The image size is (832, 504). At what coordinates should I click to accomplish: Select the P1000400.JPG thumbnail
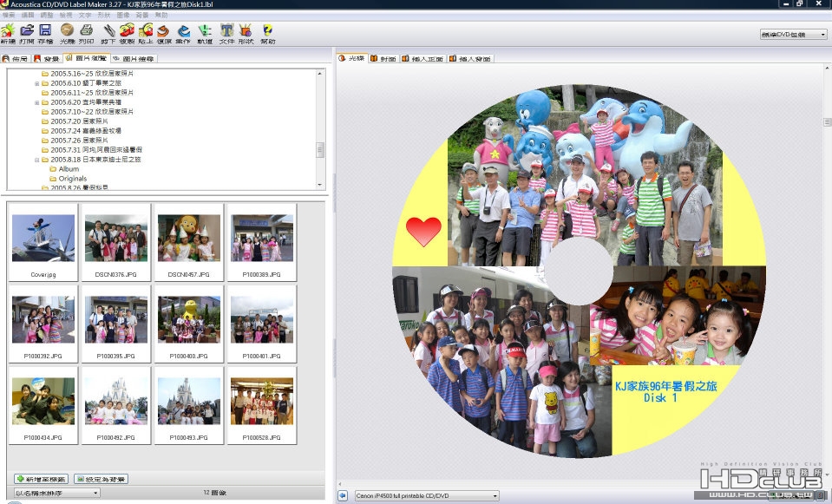[189, 324]
